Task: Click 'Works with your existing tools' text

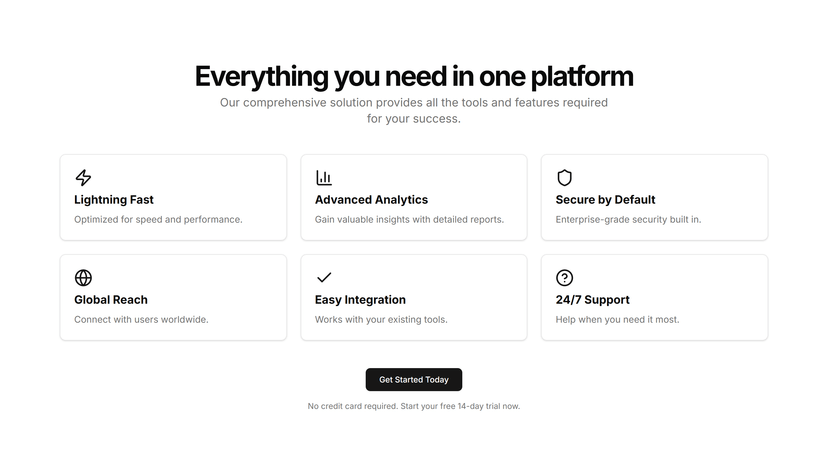Action: (381, 319)
